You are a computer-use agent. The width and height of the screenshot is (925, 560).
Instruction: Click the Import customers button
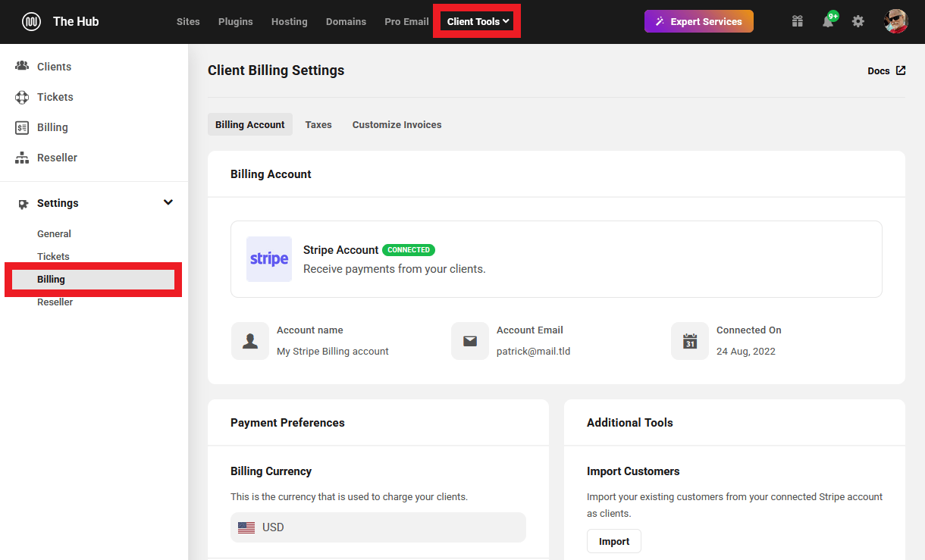[x=614, y=541]
